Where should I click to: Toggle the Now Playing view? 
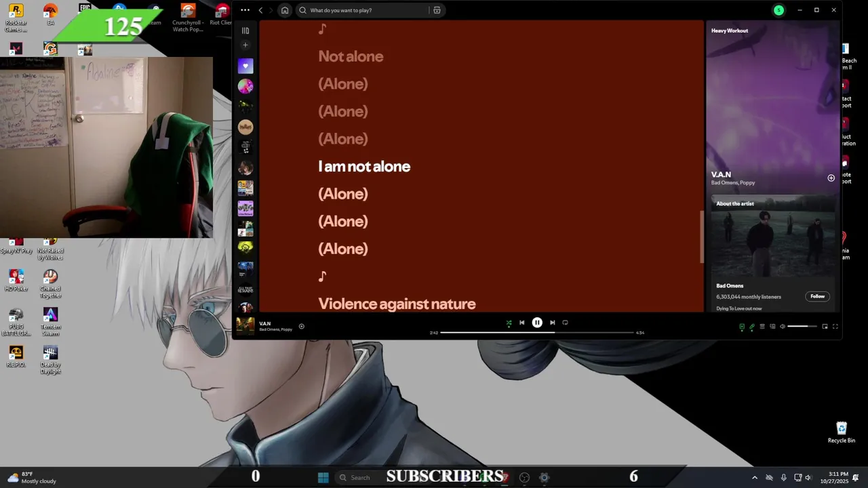tap(742, 327)
